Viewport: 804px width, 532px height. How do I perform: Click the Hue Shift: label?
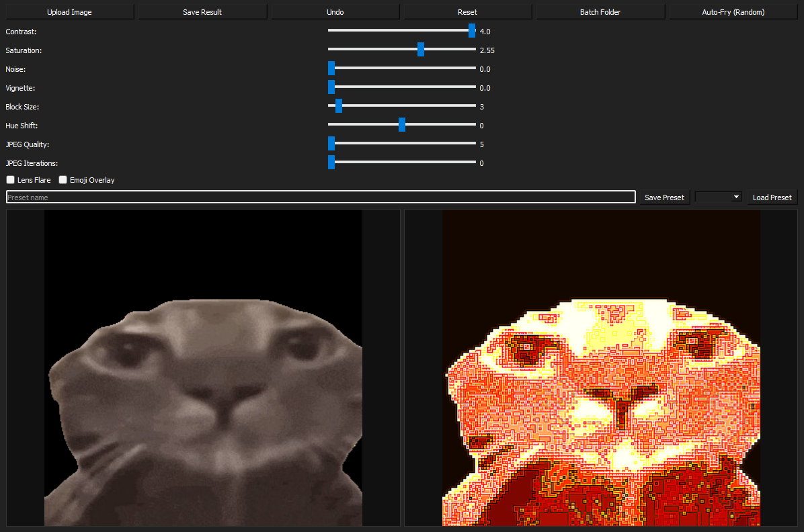(22, 126)
